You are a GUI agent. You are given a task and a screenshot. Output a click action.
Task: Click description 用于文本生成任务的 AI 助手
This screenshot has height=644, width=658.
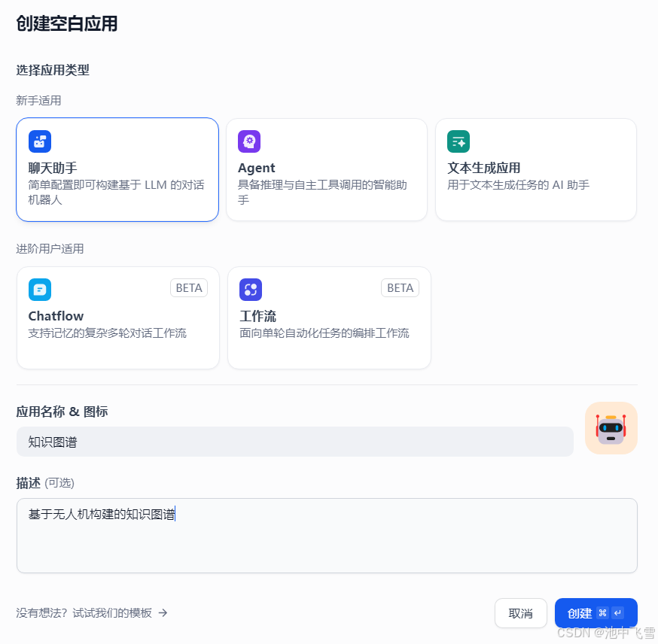point(518,185)
